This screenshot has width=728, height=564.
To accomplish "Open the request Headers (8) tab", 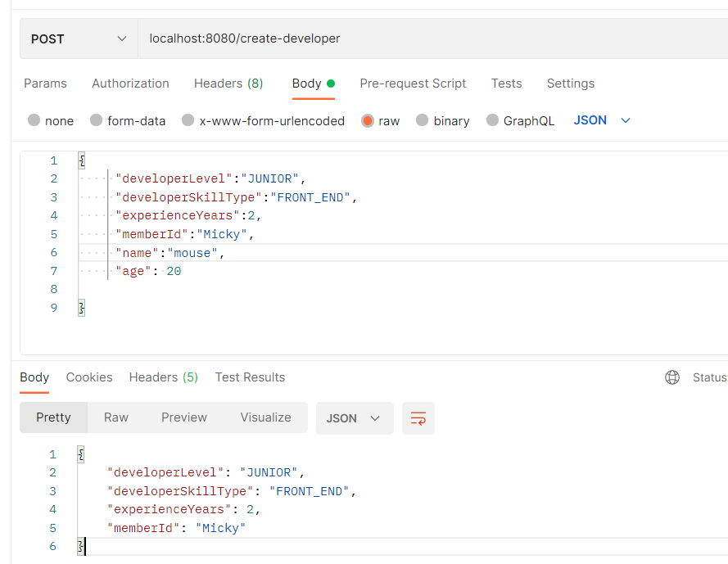I will click(228, 83).
